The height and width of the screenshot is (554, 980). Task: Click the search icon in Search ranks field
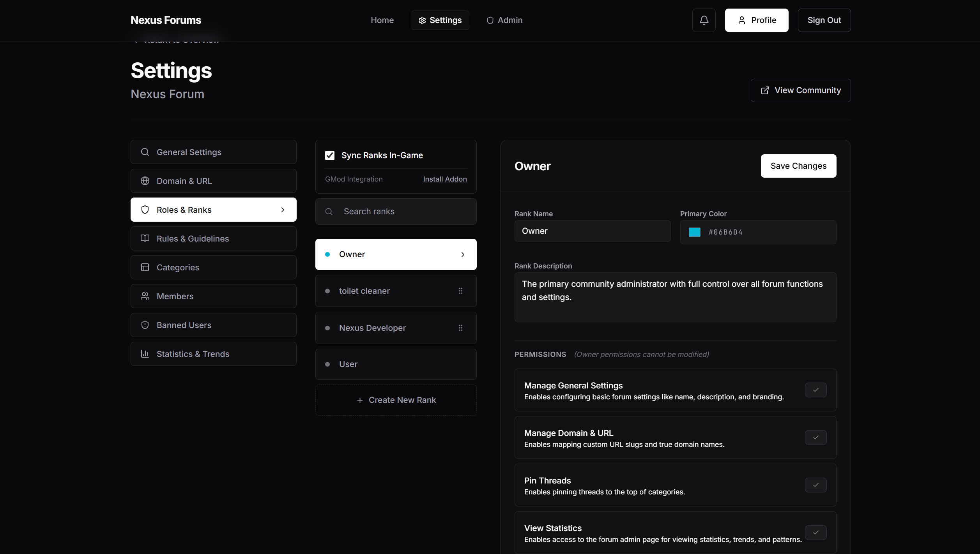click(x=329, y=212)
